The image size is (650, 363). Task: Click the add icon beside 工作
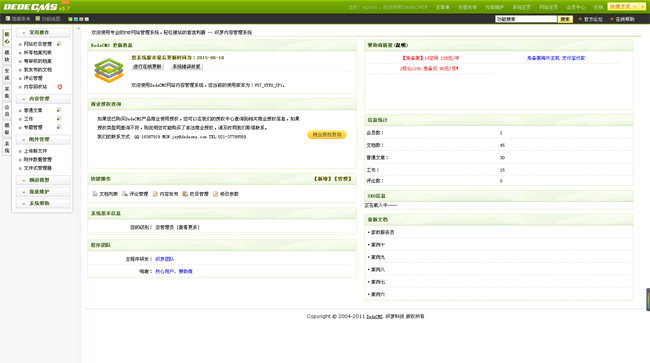[59, 119]
